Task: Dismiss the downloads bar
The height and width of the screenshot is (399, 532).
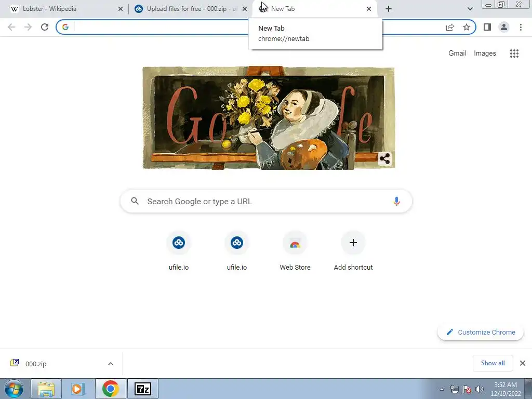Action: (523, 363)
